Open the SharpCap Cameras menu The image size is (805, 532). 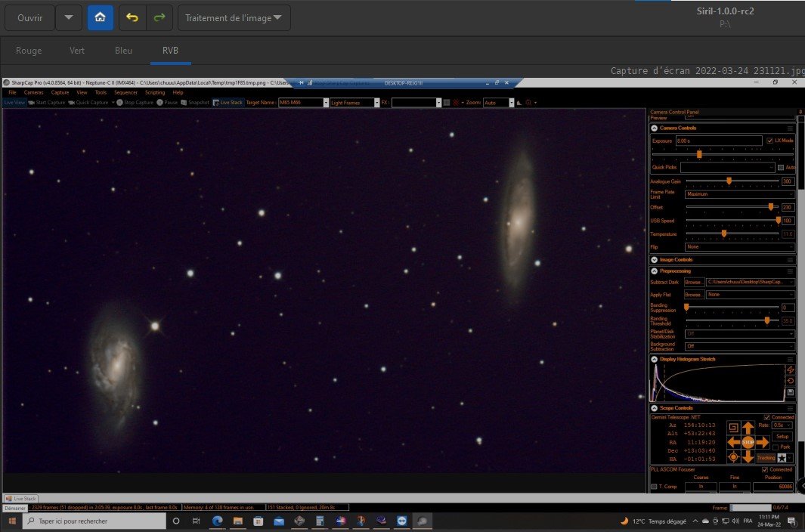[33, 92]
